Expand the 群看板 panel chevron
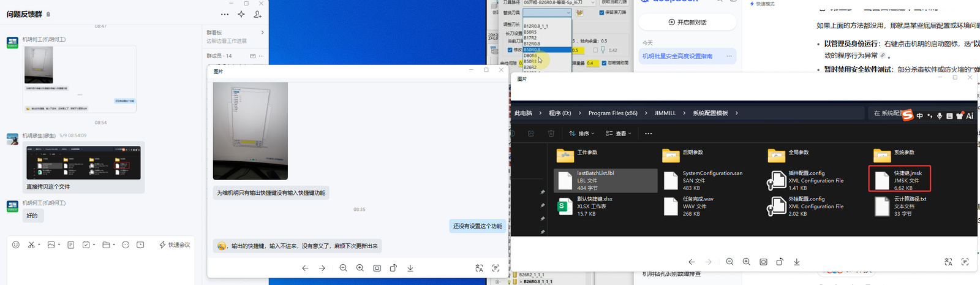The height and width of the screenshot is (285, 980). [x=262, y=32]
